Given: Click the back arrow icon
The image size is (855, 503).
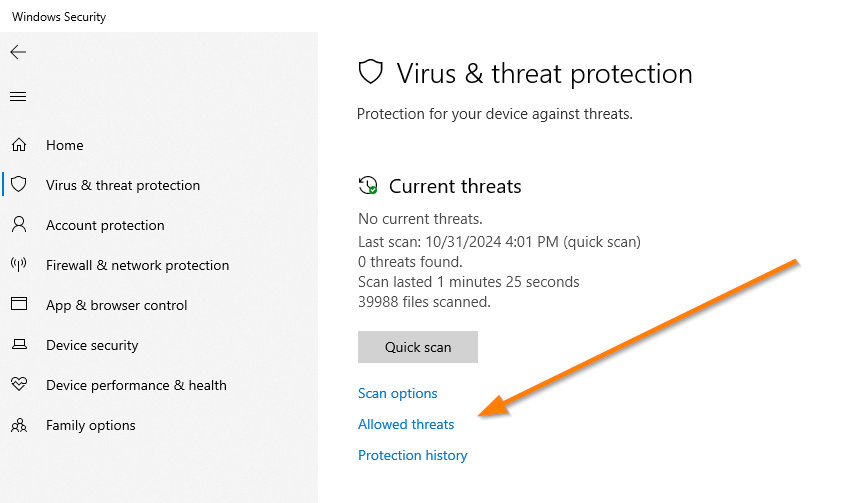Looking at the screenshot, I should point(18,52).
